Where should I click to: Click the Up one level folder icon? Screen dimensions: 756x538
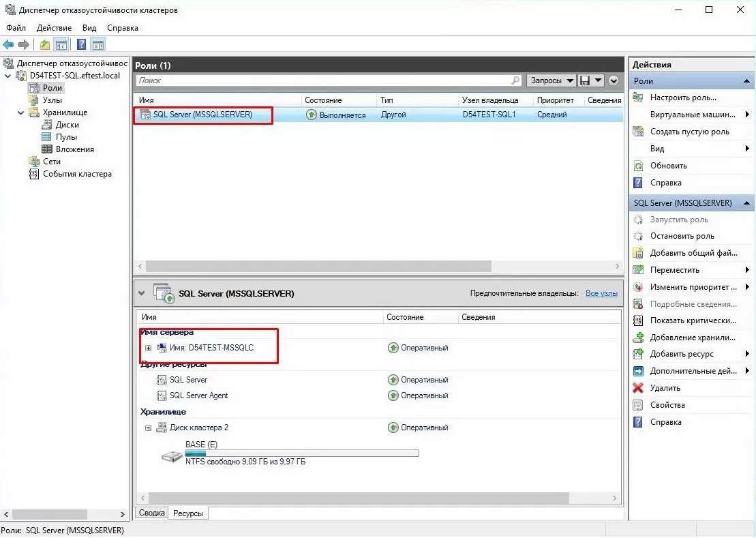tap(45, 45)
